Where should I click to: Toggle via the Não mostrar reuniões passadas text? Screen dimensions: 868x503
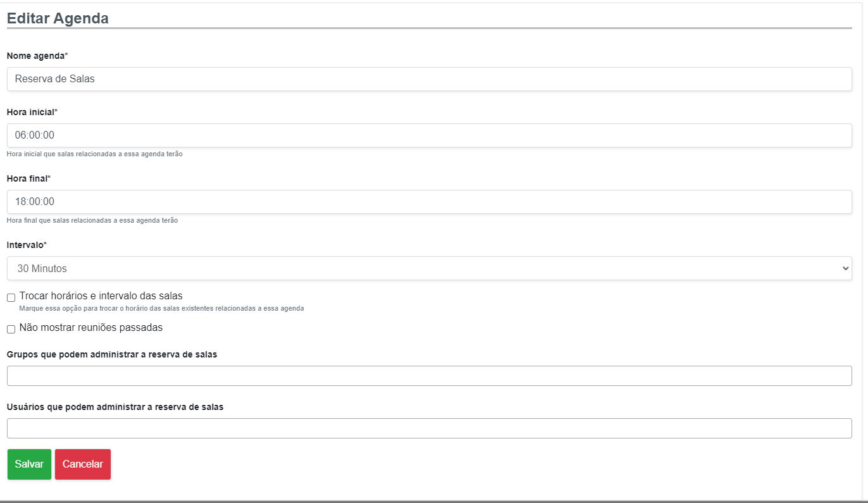point(91,328)
